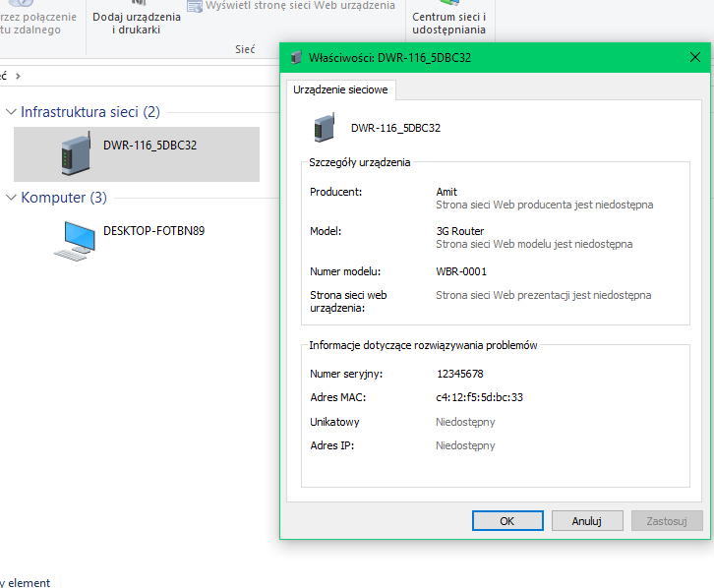Viewport: 714px width, 588px height.
Task: Collapse the Komputer group
Action: click(x=11, y=198)
